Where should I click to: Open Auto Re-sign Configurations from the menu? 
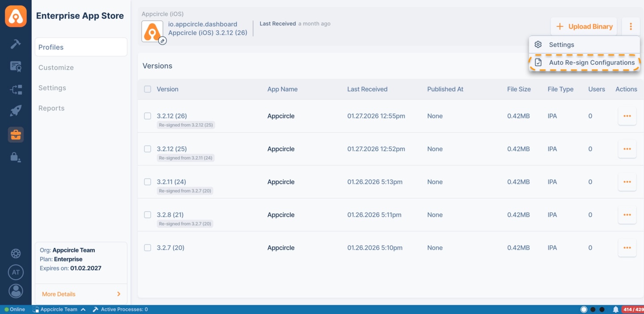[x=592, y=63]
